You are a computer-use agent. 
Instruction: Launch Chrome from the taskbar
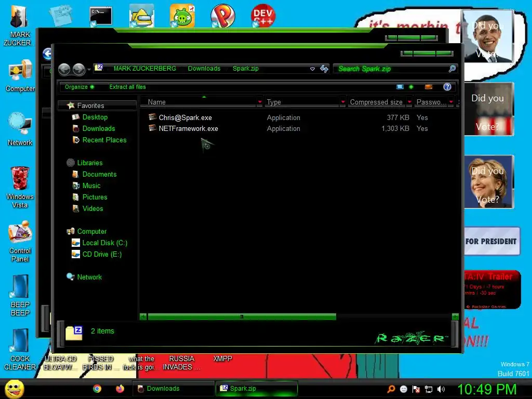click(x=97, y=389)
